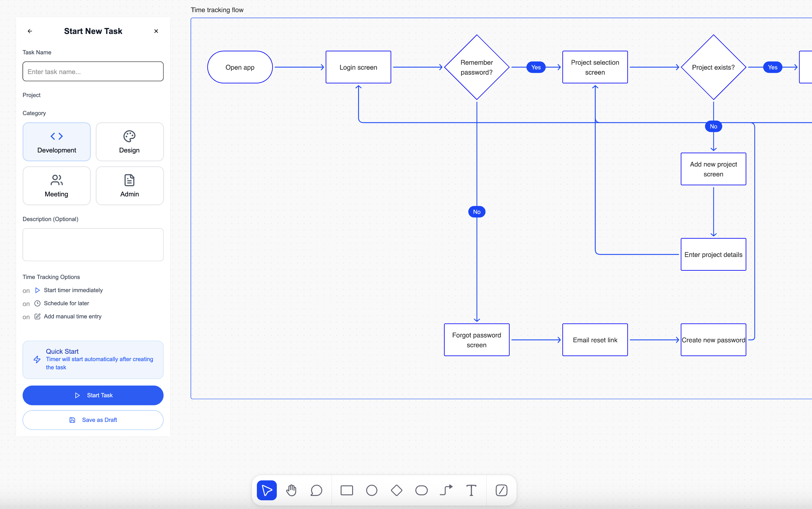Image resolution: width=812 pixels, height=509 pixels.
Task: Click the Start New Task panel title
Action: click(93, 31)
